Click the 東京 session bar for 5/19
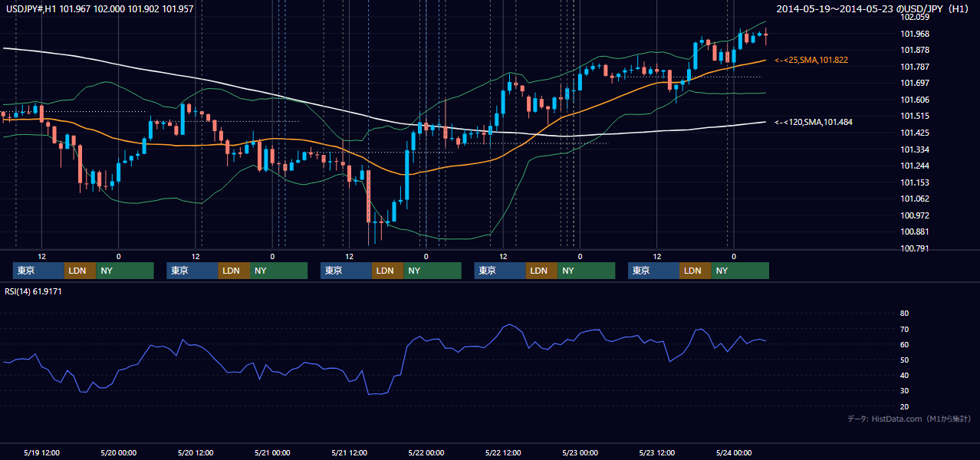The width and height of the screenshot is (980, 460). 38,271
